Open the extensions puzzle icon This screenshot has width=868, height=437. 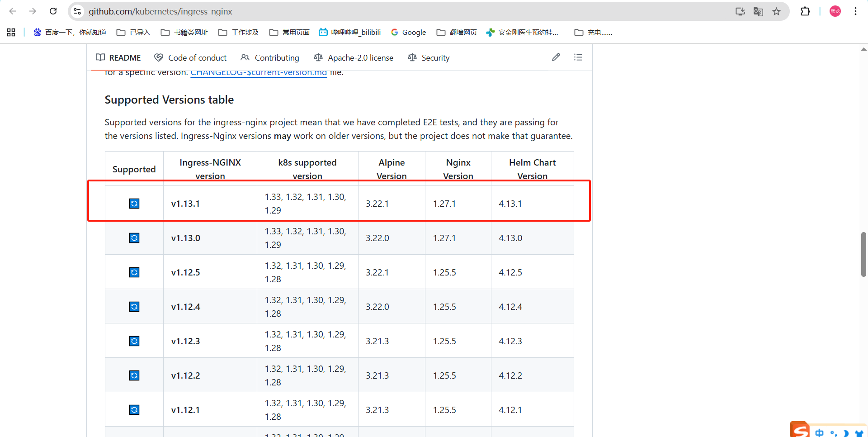point(805,11)
